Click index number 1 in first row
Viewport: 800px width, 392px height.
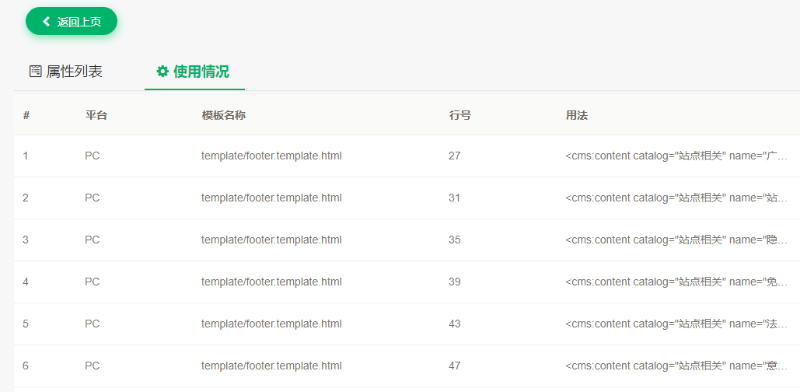[26, 156]
